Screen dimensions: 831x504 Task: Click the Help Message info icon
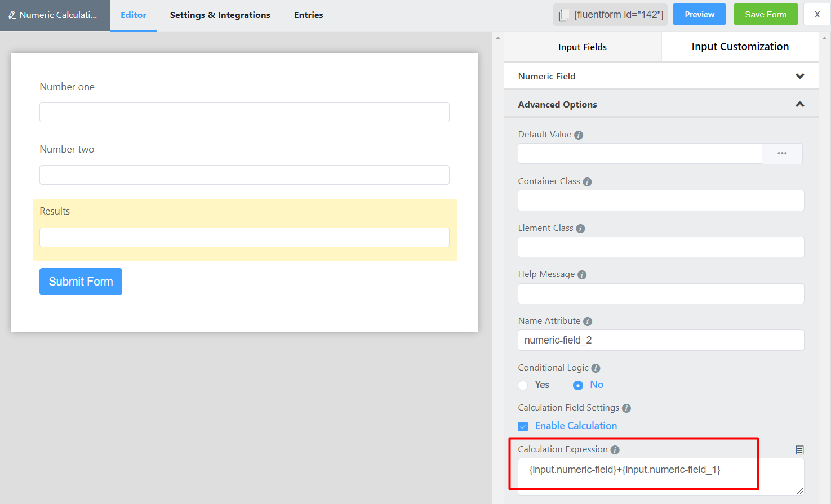tap(582, 275)
